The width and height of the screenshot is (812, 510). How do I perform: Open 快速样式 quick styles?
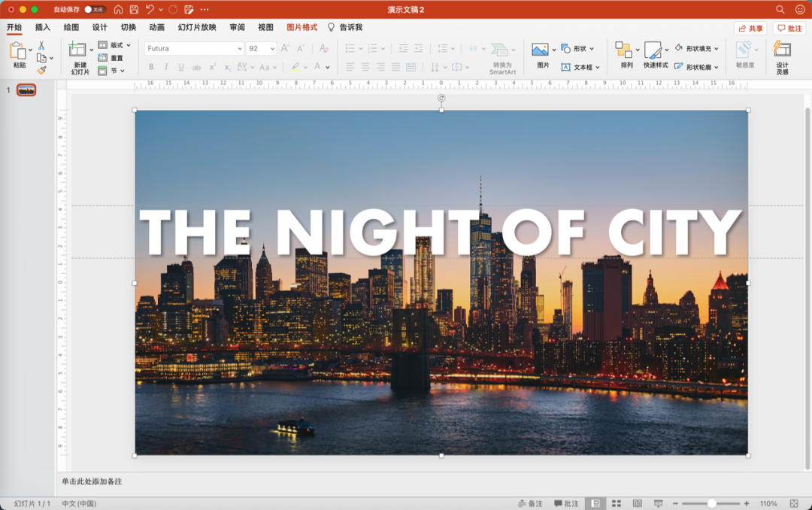[656, 55]
